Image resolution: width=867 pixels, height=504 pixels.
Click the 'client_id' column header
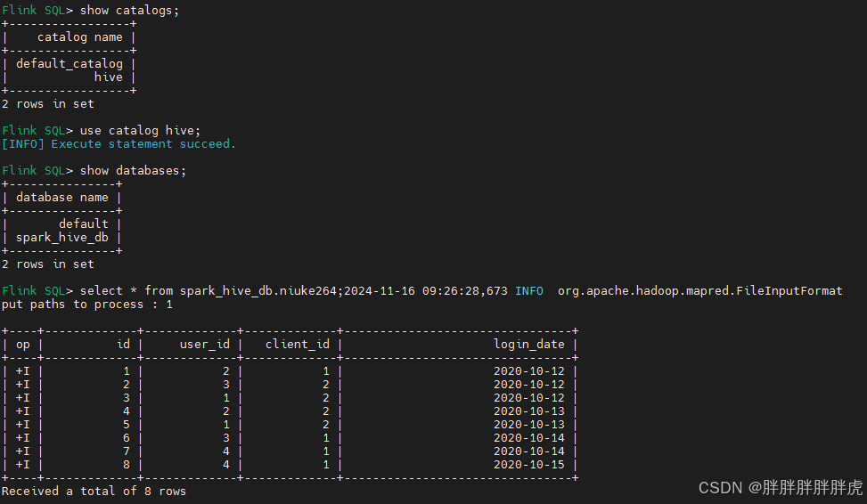click(x=298, y=345)
